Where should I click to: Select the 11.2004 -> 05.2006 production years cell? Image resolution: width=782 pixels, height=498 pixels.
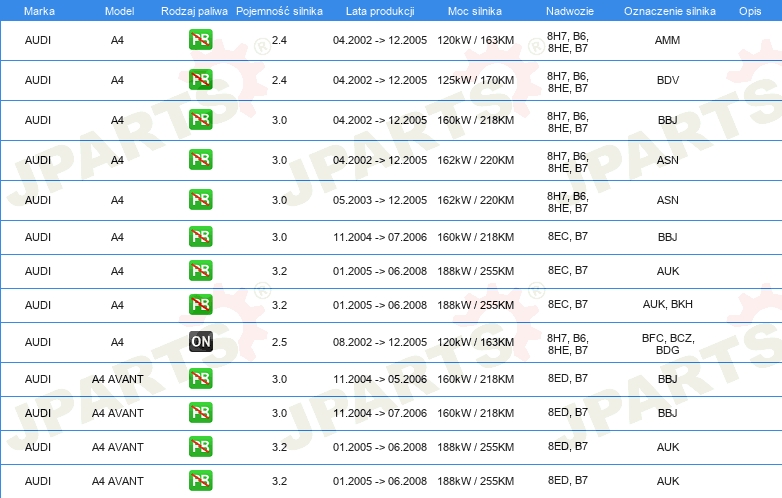(x=380, y=379)
